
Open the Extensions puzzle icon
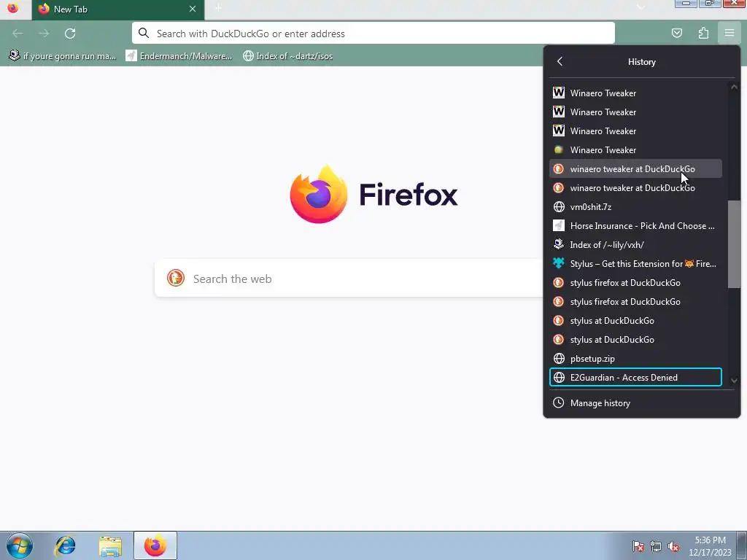point(703,33)
